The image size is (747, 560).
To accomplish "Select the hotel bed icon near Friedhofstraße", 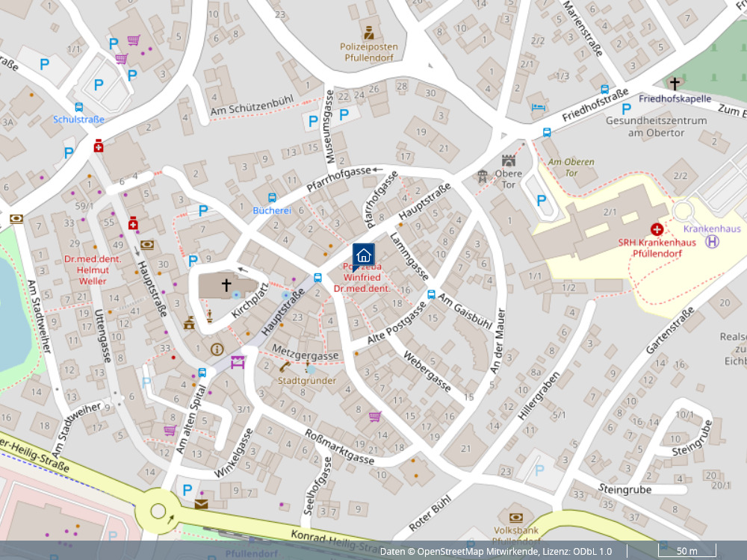I will pyautogui.click(x=539, y=108).
